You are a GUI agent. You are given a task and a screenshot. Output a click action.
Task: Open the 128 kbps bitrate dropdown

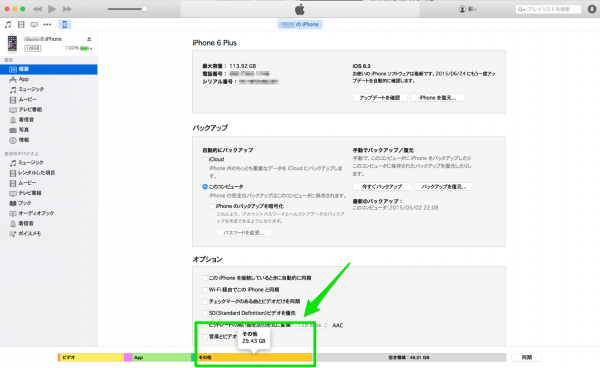click(x=313, y=325)
